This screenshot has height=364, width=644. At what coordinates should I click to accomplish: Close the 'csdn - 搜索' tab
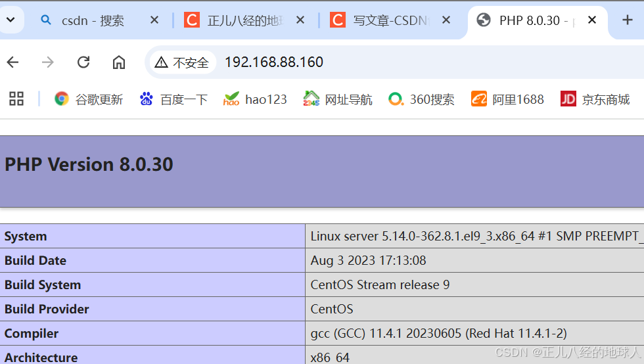pyautogui.click(x=154, y=20)
